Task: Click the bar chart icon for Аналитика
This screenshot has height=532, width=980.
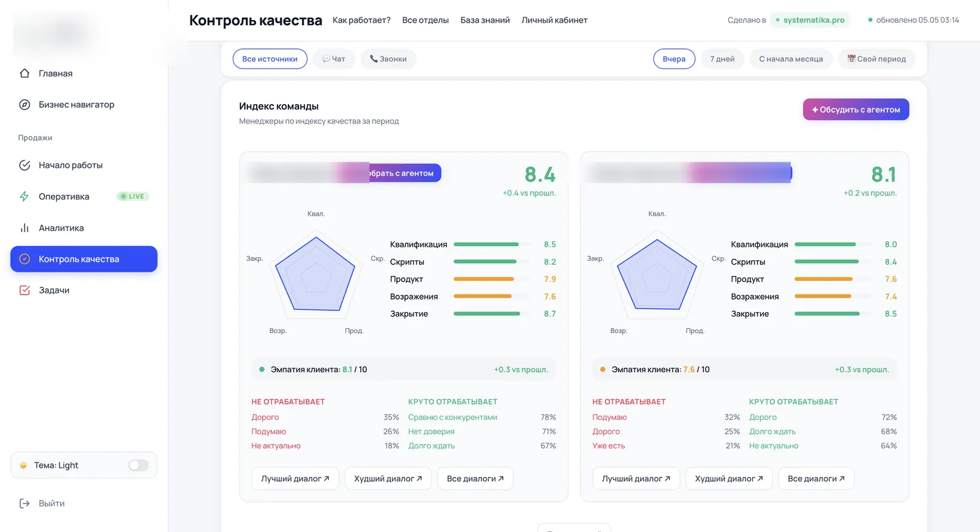Action: tap(24, 228)
